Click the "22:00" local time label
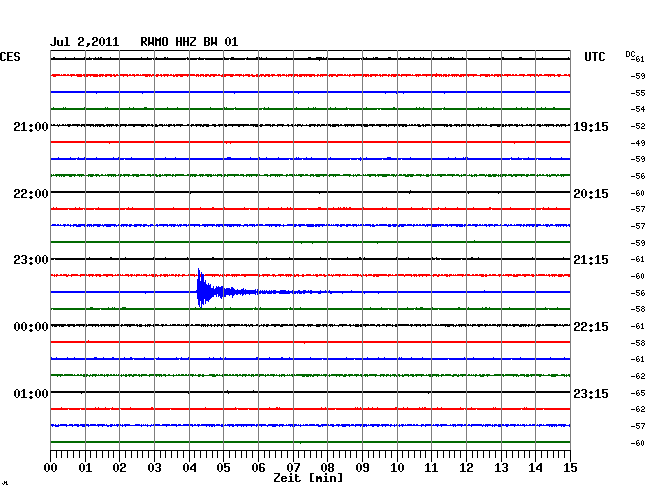Image resolution: width=650 pixels, height=494 pixels. click(31, 194)
